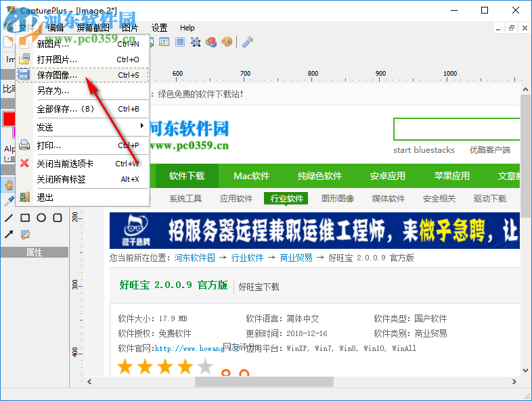Pick the red foreground color swatch

coord(9,119)
